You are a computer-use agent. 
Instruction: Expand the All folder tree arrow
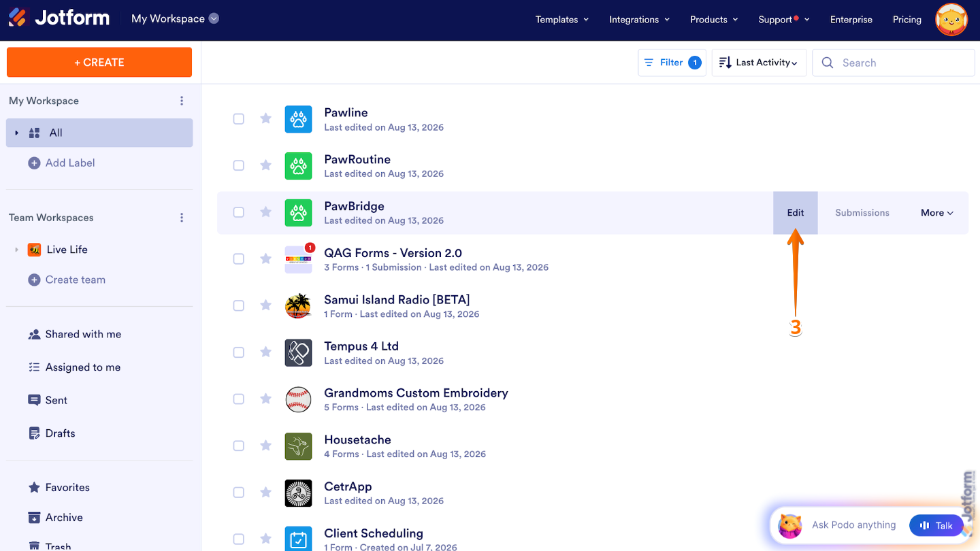coord(17,133)
